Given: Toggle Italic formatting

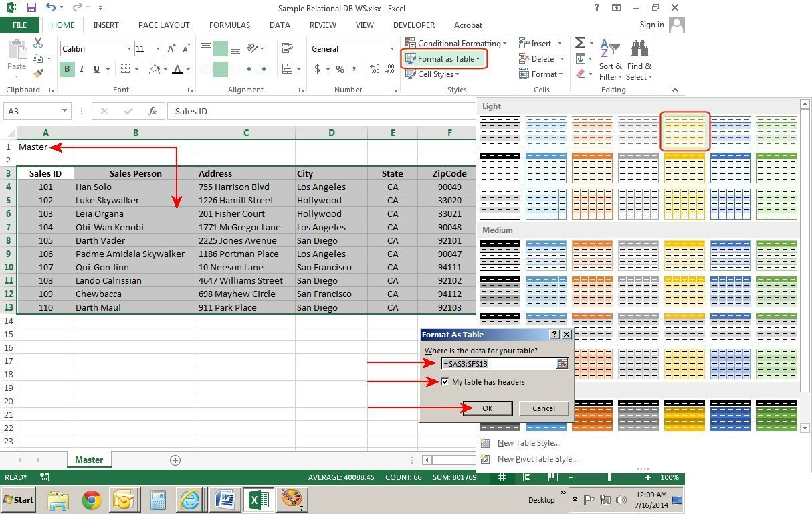Looking at the screenshot, I should coord(81,69).
